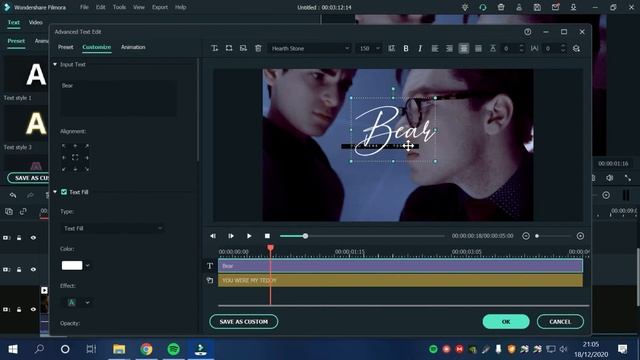Image resolution: width=640 pixels, height=360 pixels.
Task: Click the text spacing icon after Hearth Stone size
Action: [391, 49]
